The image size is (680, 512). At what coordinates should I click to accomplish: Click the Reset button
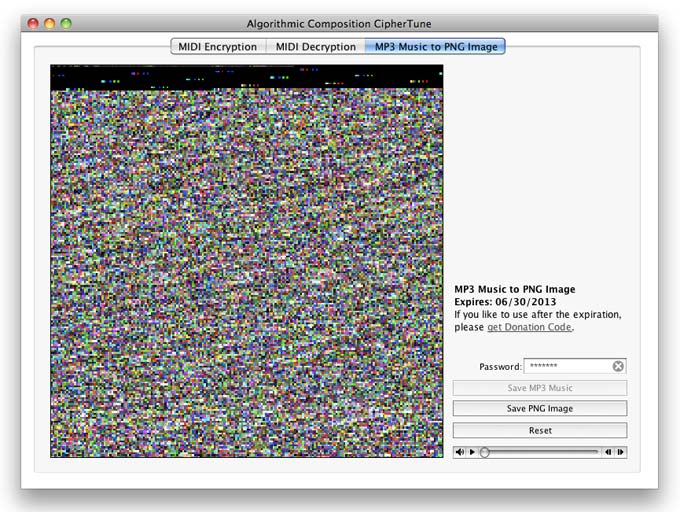pos(540,430)
